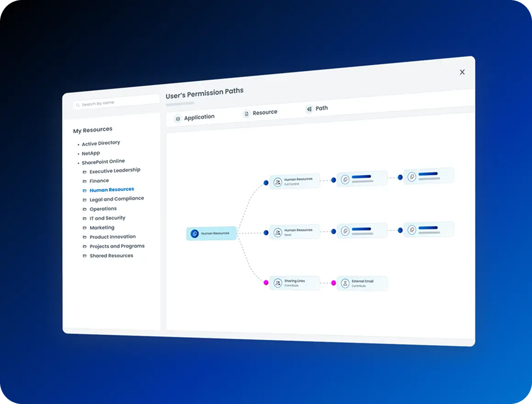532x404 pixels.
Task: Expand the NetApp resource
Action: 91,153
